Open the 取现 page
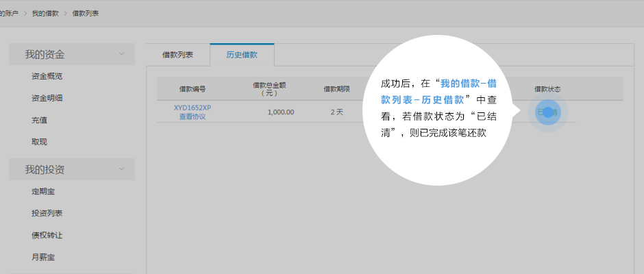 (39, 142)
